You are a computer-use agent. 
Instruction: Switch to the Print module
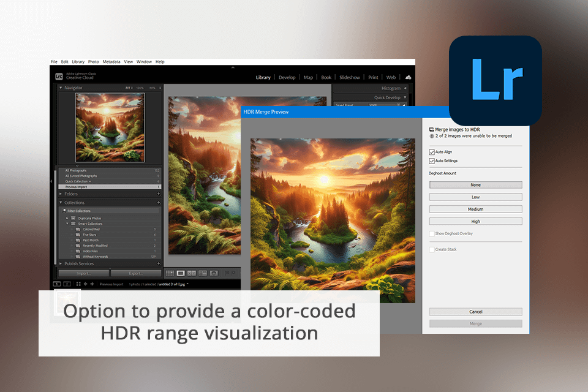pyautogui.click(x=373, y=78)
